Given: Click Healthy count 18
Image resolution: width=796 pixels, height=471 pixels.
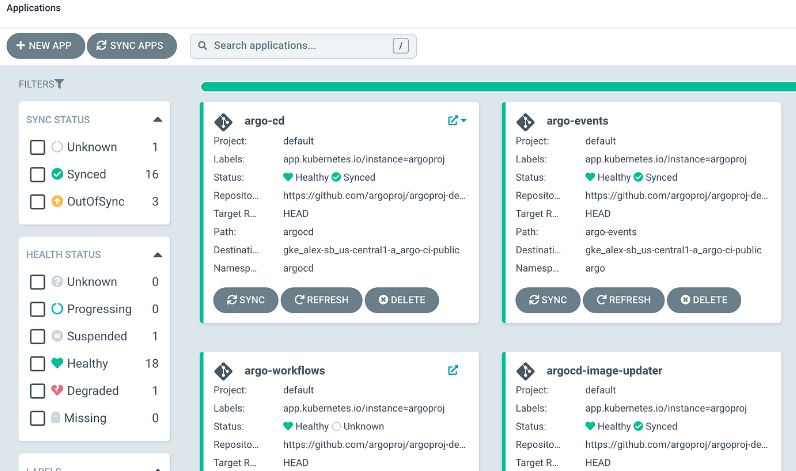Looking at the screenshot, I should (152, 363).
